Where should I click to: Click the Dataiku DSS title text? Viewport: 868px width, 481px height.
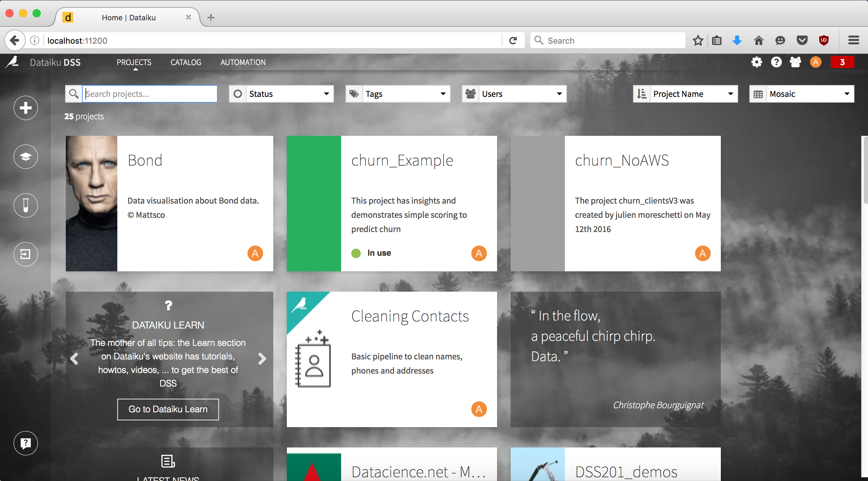[x=55, y=62]
